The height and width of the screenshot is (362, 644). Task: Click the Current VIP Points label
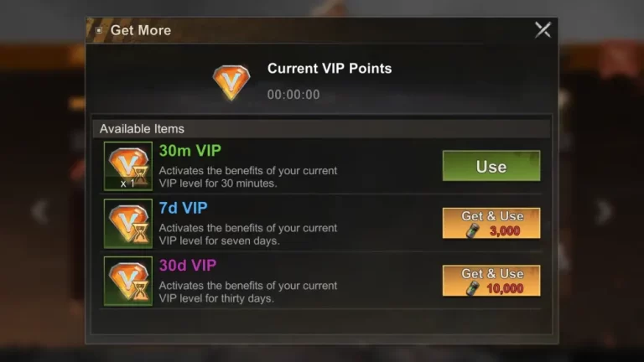330,69
